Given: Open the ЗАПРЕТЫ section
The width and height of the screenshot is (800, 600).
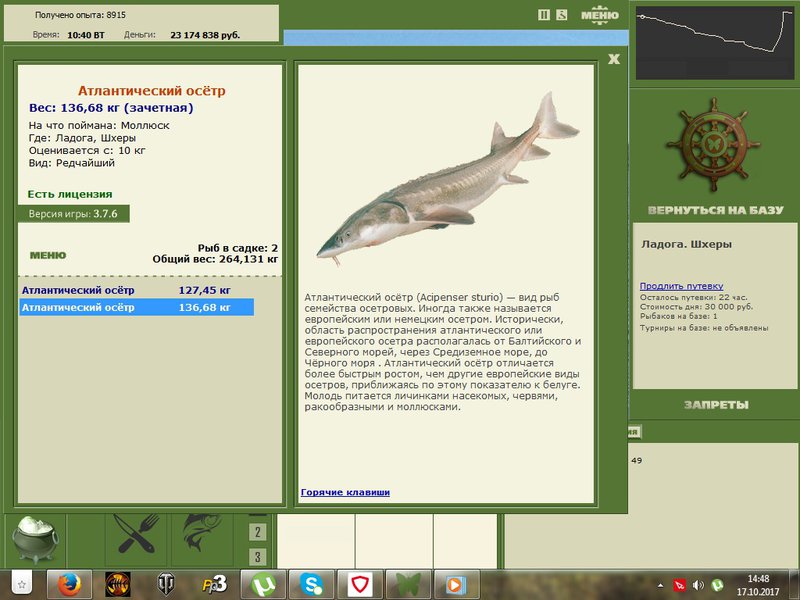Looking at the screenshot, I should tap(716, 405).
